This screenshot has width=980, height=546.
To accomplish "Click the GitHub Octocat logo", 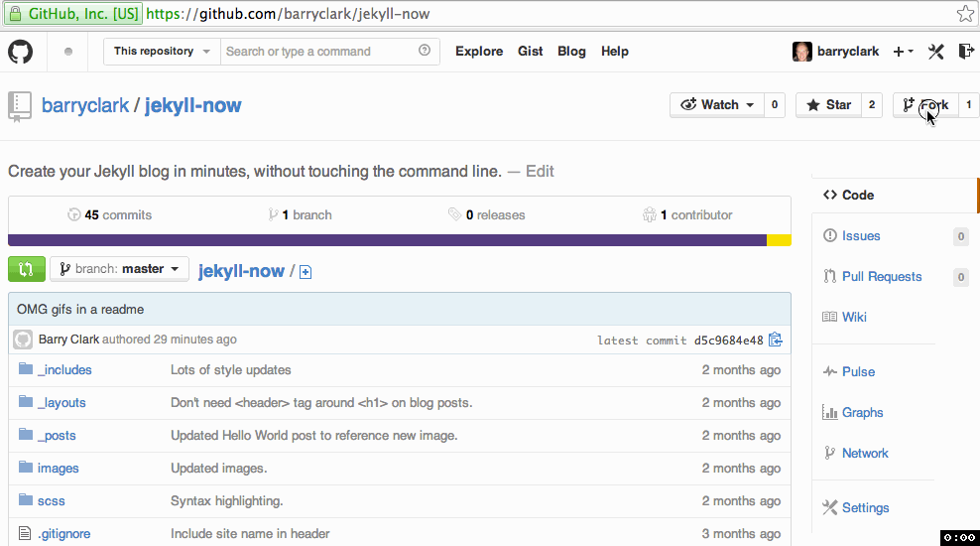I will [20, 52].
